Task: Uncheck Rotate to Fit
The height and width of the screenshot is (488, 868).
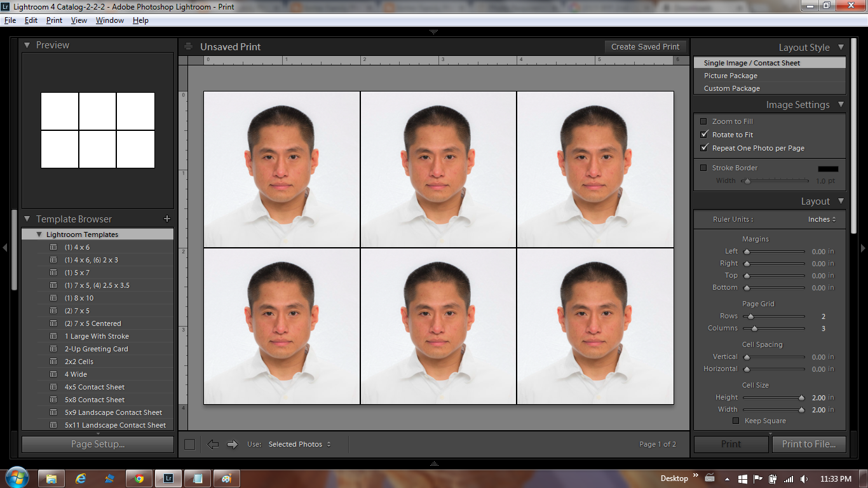Action: point(703,135)
